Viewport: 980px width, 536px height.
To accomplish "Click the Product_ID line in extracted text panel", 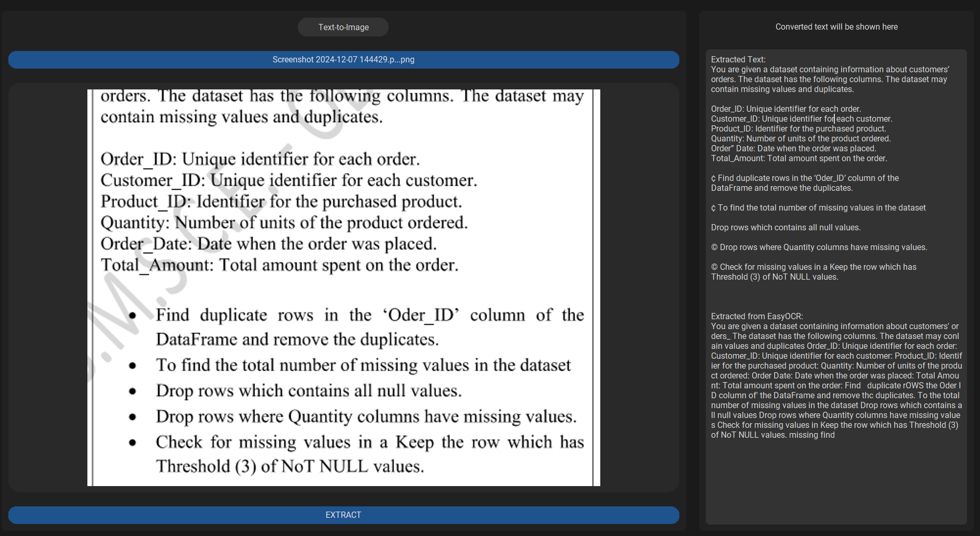I will click(798, 129).
